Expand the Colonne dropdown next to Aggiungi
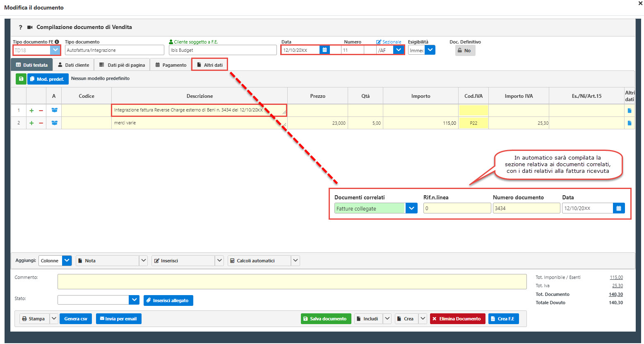This screenshot has height=344, width=644. click(67, 261)
